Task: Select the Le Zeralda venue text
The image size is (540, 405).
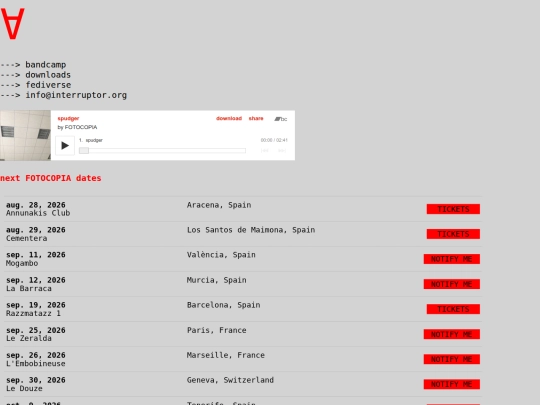Action: (x=29, y=339)
